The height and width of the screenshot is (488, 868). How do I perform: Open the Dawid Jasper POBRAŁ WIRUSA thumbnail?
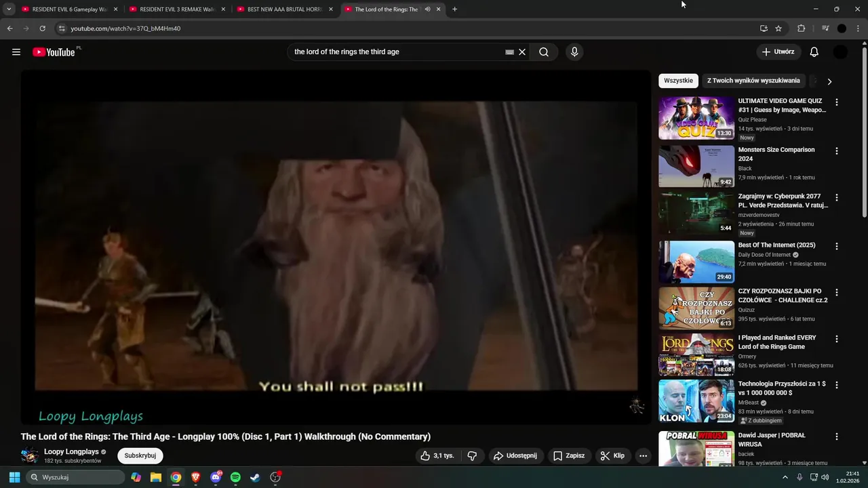click(x=696, y=449)
